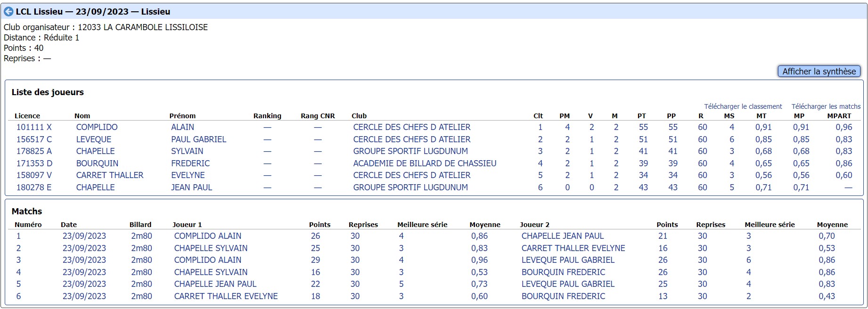Click first name EVELYNE in the players list
This screenshot has height=309, width=868.
[x=188, y=175]
